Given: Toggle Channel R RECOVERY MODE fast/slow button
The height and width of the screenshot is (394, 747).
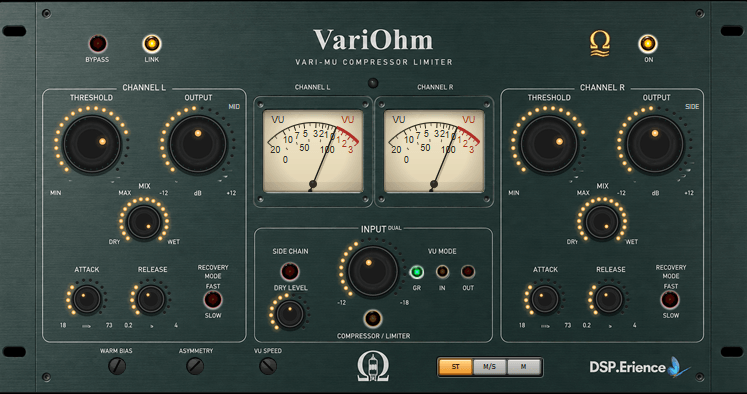Looking at the screenshot, I should click(x=670, y=300).
